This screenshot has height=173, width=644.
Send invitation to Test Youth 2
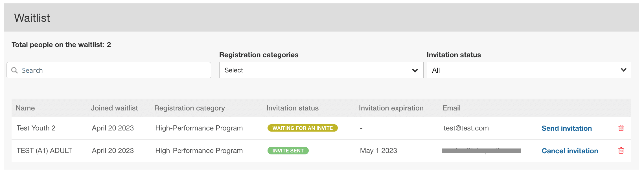567,128
